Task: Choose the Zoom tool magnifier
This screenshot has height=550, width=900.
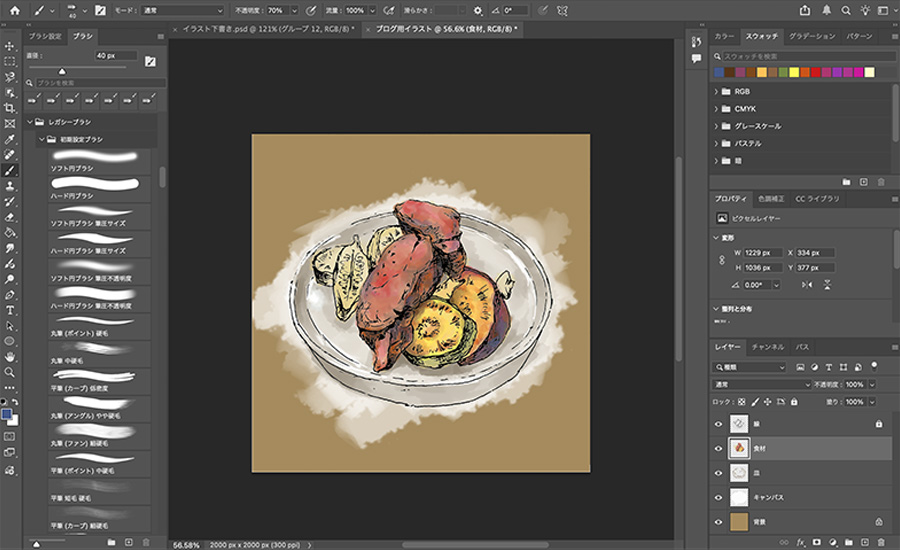Action: [x=9, y=372]
